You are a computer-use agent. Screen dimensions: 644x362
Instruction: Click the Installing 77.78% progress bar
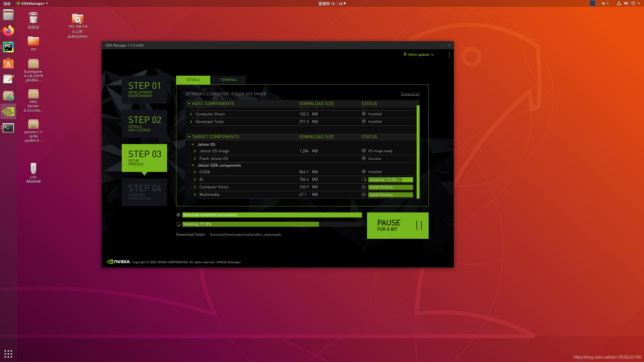(272, 224)
